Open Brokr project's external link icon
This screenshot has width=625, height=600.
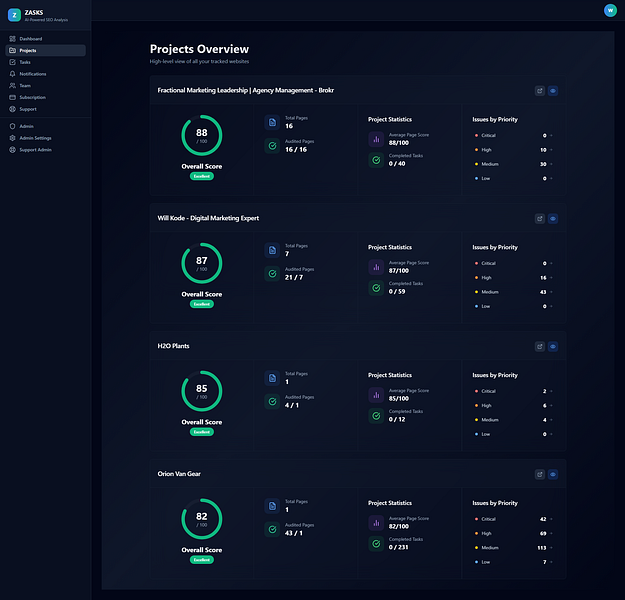tap(540, 91)
